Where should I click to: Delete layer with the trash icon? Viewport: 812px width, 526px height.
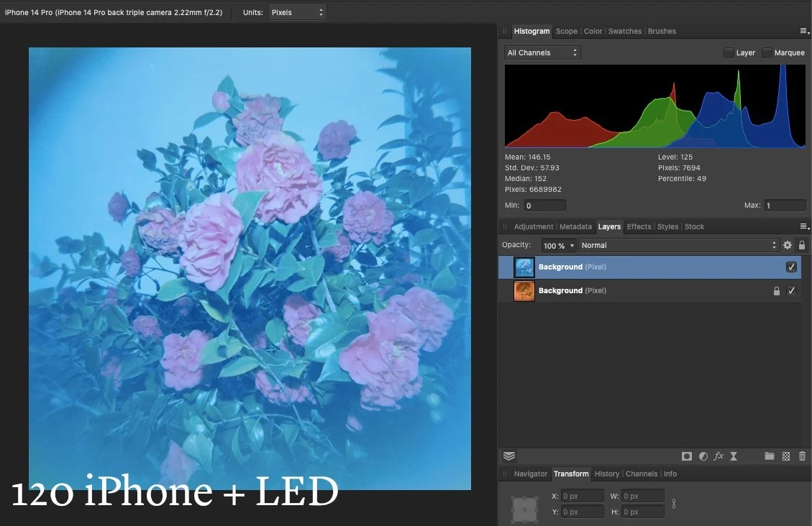[802, 456]
